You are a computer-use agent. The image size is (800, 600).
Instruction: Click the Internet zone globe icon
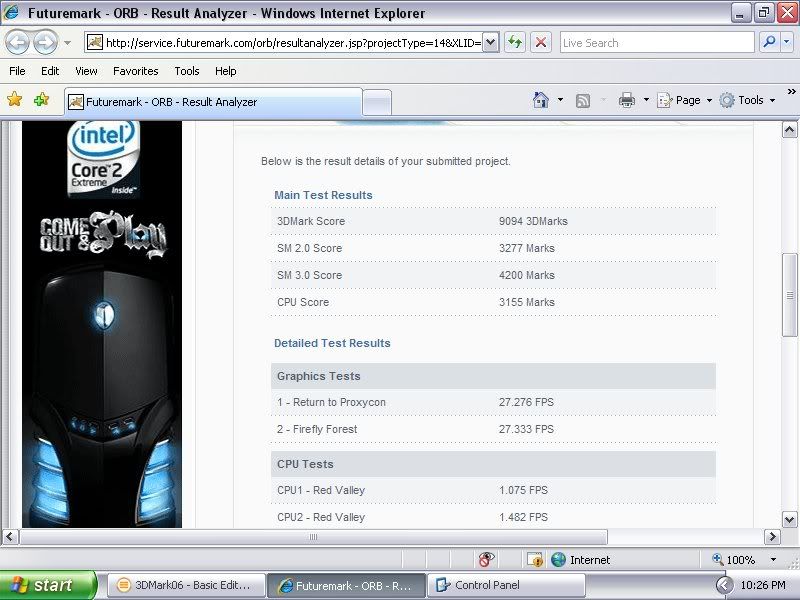559,560
